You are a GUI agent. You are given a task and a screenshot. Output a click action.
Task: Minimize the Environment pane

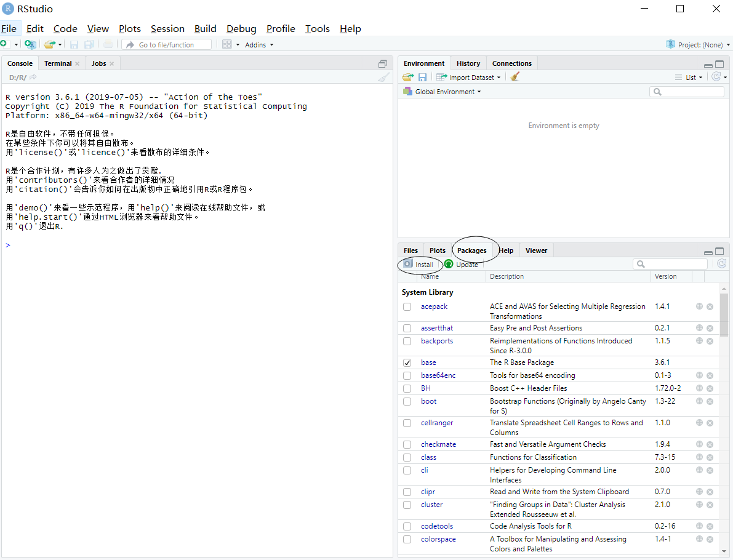click(x=708, y=64)
